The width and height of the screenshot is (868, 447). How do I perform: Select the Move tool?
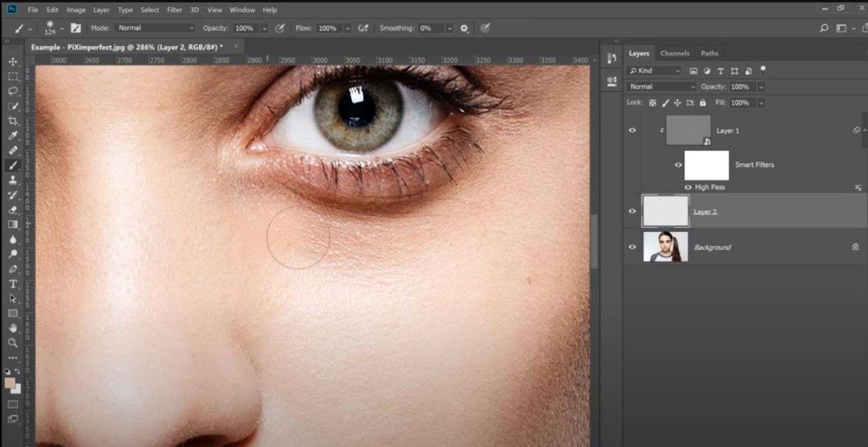pos(13,60)
